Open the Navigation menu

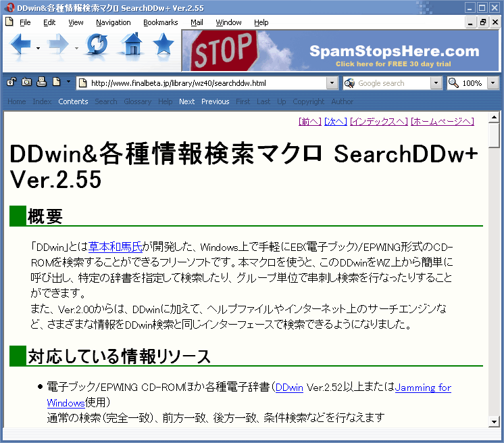[x=113, y=22]
